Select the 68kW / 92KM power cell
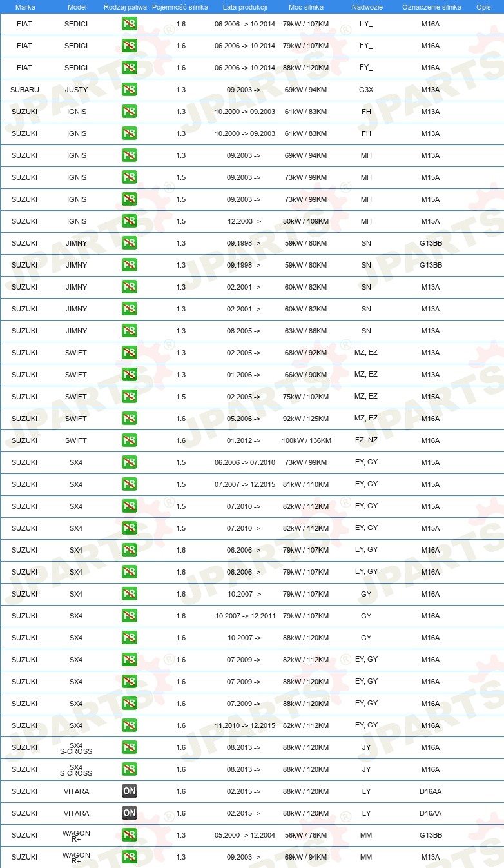This screenshot has height=868, width=504. pyautogui.click(x=306, y=353)
